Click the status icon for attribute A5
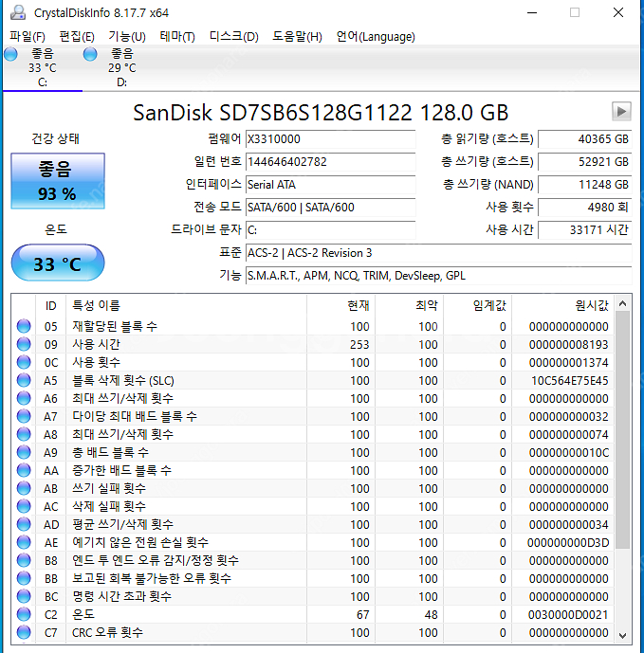Screen dimensions: 644x653 [24, 380]
